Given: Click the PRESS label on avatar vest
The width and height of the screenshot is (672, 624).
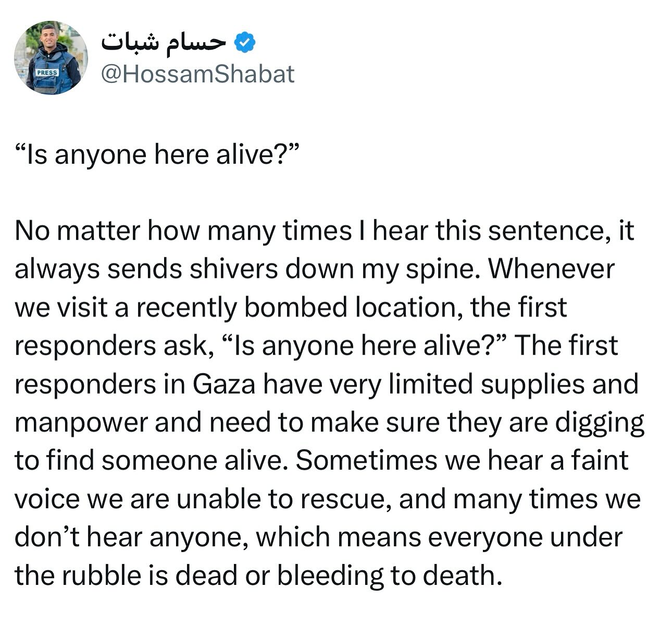Looking at the screenshot, I should pos(47,72).
